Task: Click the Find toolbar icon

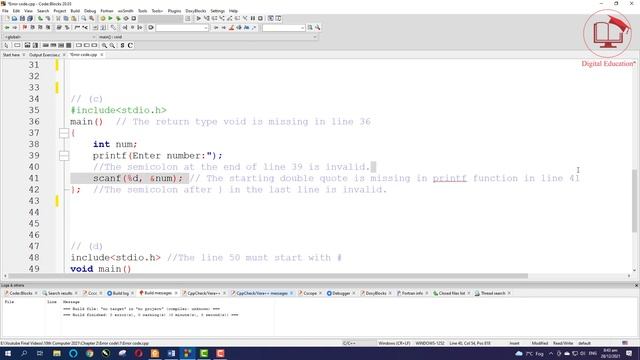Action: [x=84, y=18]
